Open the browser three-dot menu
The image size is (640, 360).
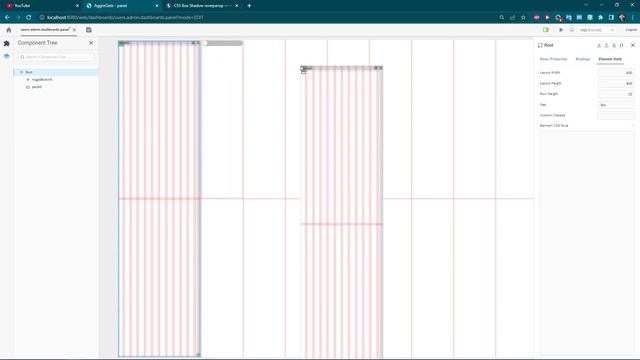(633, 18)
